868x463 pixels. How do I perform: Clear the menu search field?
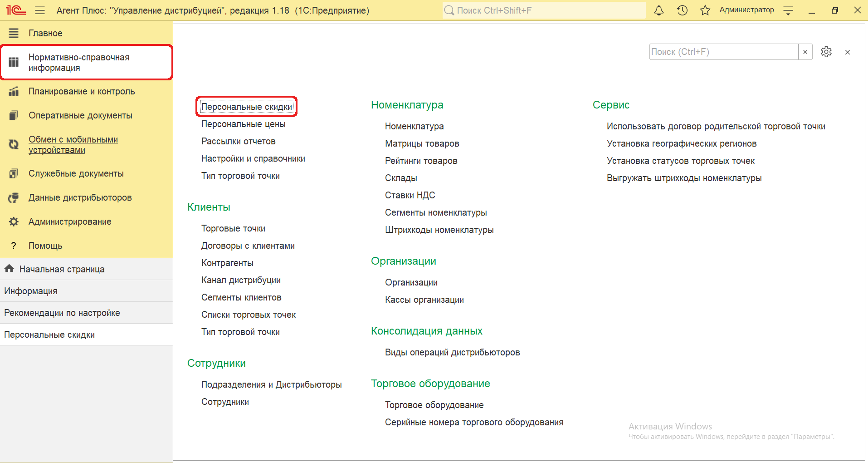click(x=805, y=52)
